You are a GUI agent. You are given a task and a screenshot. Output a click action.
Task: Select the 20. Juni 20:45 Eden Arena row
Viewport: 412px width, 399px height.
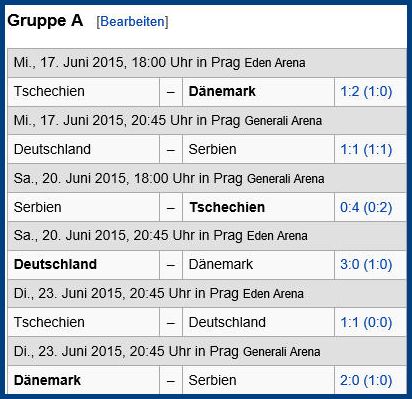[207, 236]
